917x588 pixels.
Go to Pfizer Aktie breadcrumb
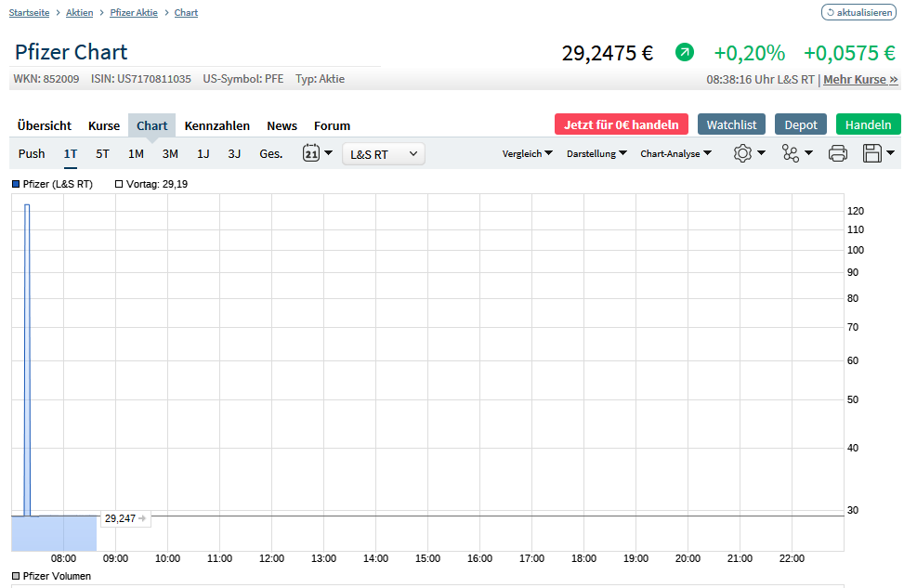click(x=134, y=12)
